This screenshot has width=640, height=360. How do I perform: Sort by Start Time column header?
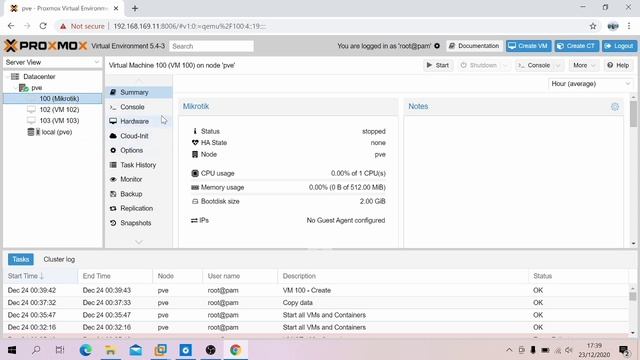pyautogui.click(x=40, y=276)
